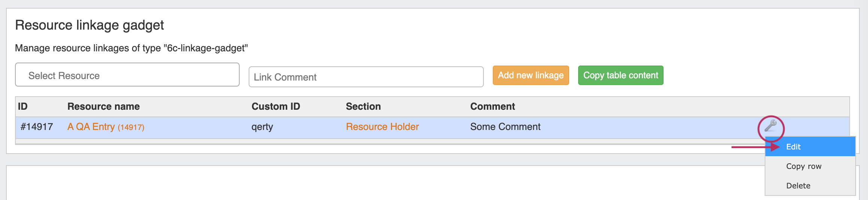Click the wrench icon in the linkage row
This screenshot has width=868, height=200.
[x=770, y=126]
